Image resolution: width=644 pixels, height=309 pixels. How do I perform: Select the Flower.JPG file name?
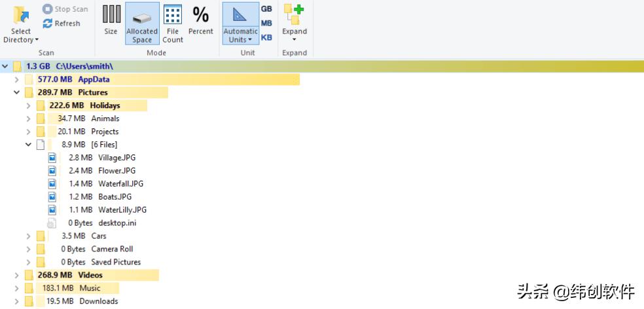click(116, 171)
